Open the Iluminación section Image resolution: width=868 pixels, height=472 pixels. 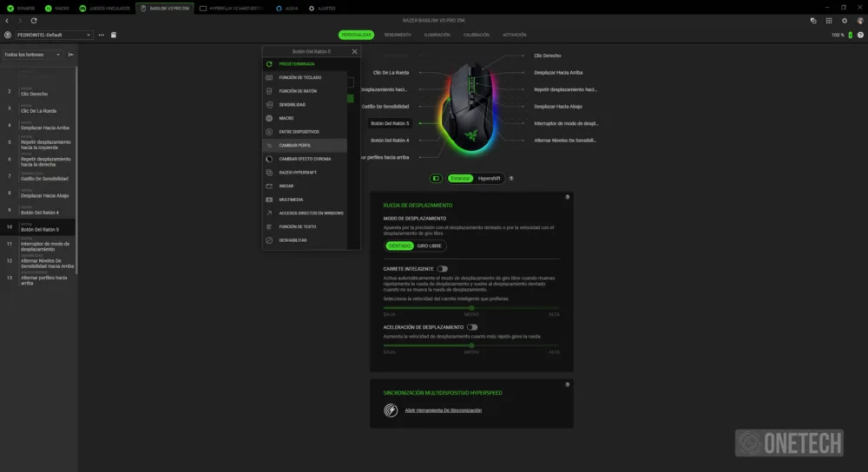click(437, 35)
